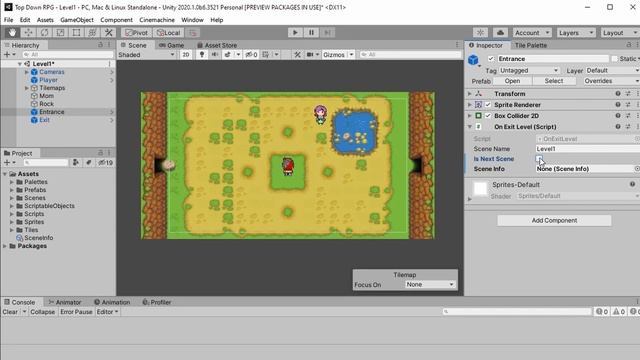The width and height of the screenshot is (640, 360).
Task: Open Project create plus menu
Action: pos(9,162)
